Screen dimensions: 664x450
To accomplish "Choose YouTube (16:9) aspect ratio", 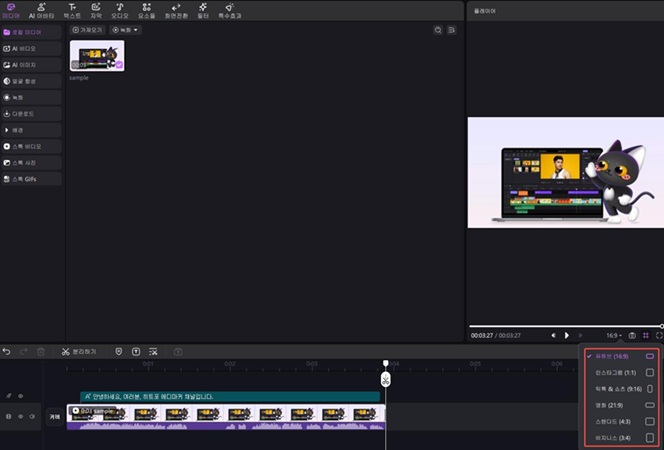I will point(621,356).
